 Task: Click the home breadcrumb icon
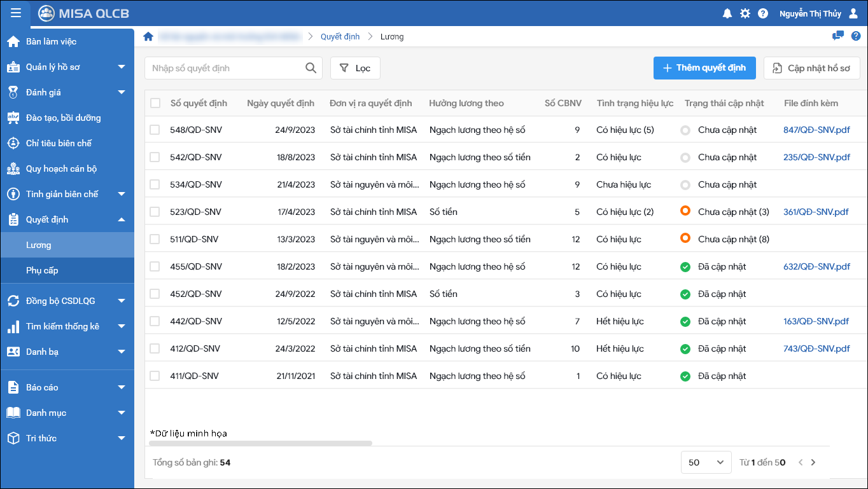pos(148,36)
